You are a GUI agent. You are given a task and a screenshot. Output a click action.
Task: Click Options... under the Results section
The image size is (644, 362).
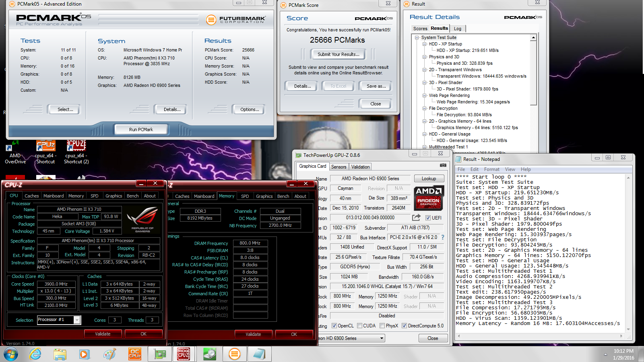tap(250, 109)
